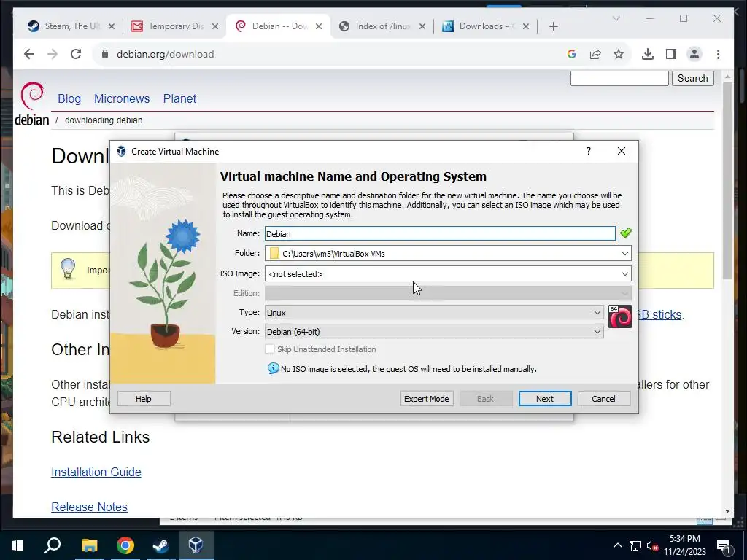Open a new Chrome tab
The image size is (747, 560).
[x=554, y=26]
